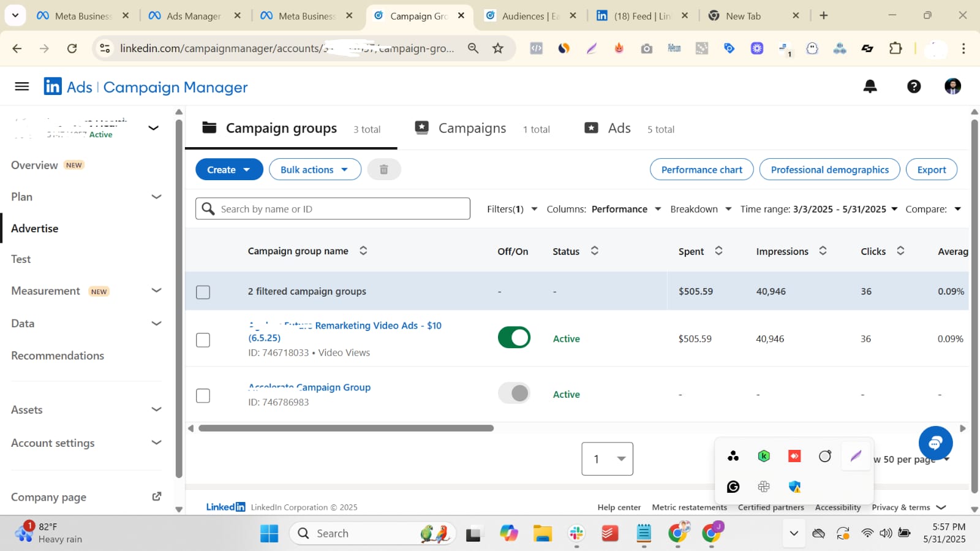The height and width of the screenshot is (551, 980).
Task: Switch to the Ads tab
Action: pyautogui.click(x=629, y=128)
